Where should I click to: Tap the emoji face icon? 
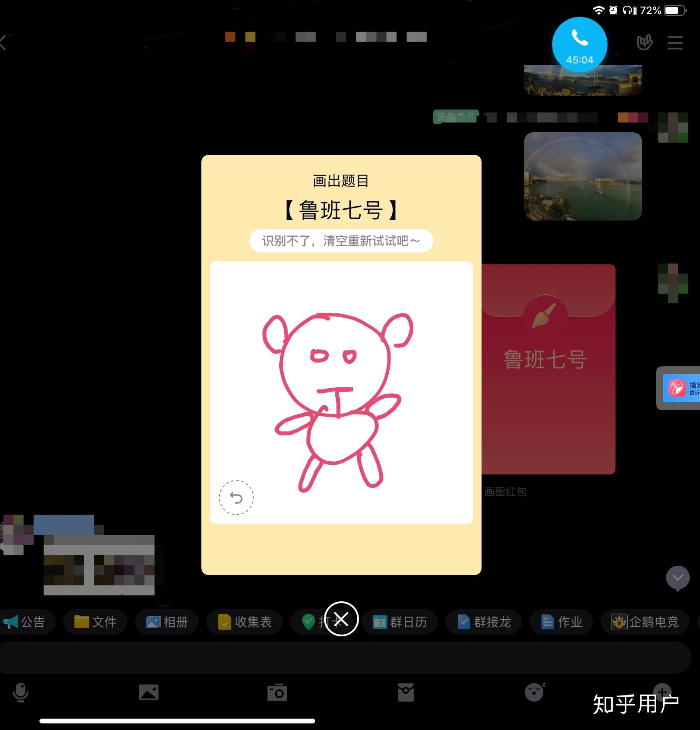click(535, 692)
